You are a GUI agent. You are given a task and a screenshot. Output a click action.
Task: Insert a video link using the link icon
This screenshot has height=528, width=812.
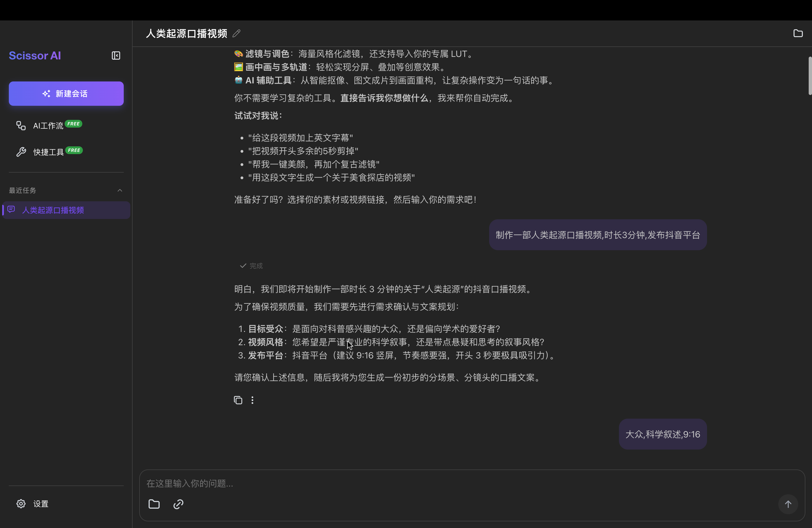point(178,504)
